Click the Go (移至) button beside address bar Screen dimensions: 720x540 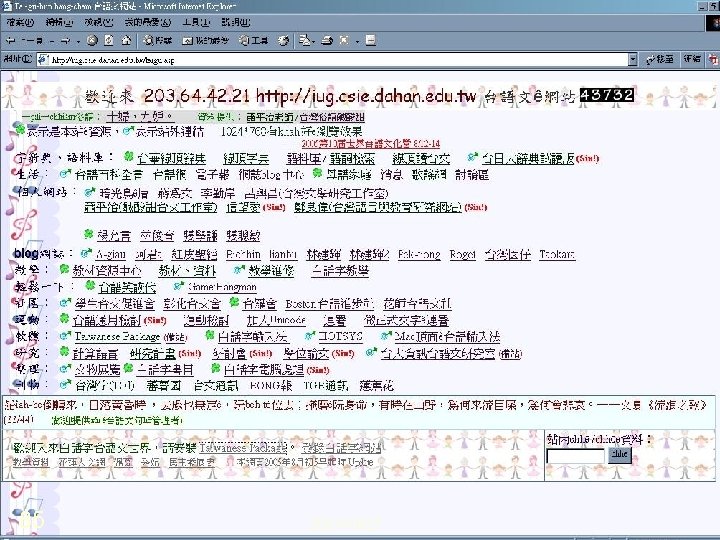tap(659, 59)
